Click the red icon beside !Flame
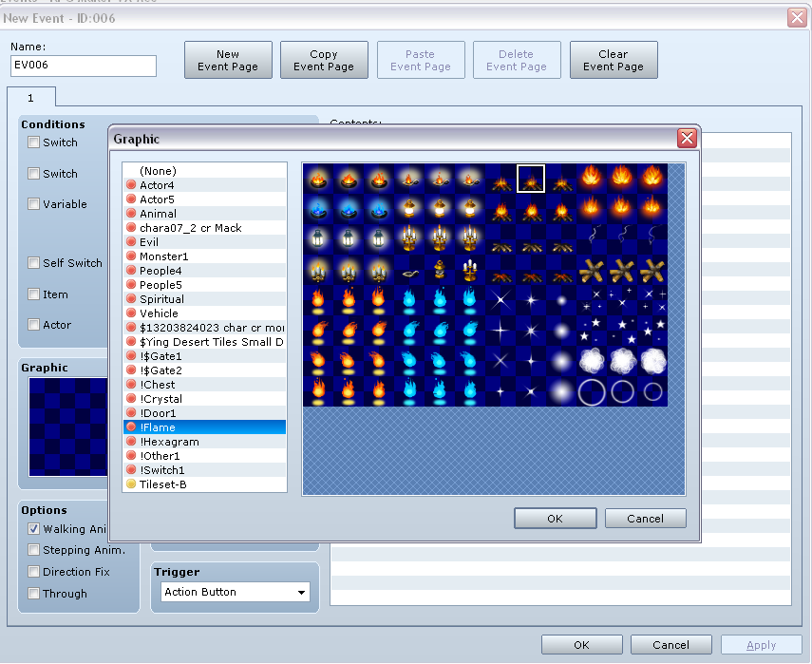This screenshot has width=812, height=664. click(132, 427)
